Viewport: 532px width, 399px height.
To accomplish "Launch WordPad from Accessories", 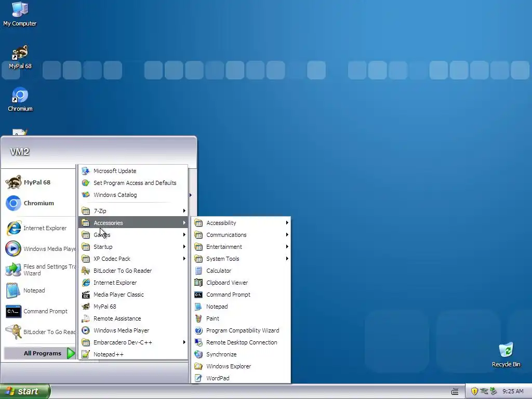I will (x=241, y=378).
